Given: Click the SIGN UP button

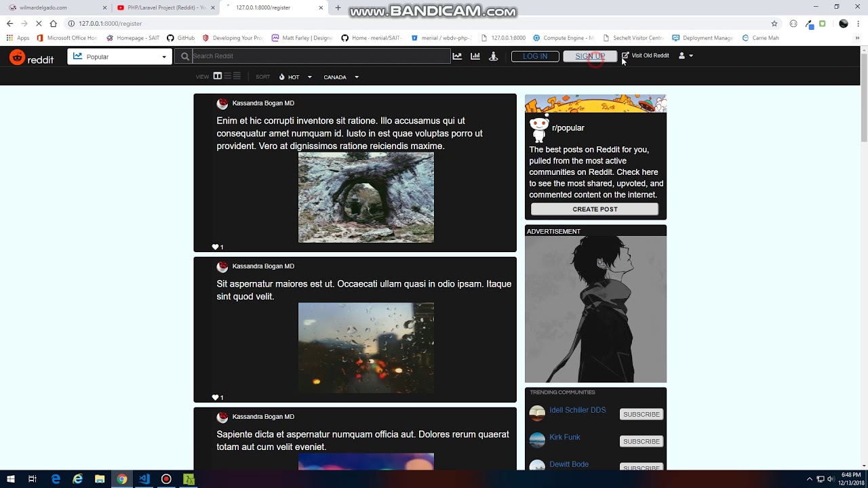Looking at the screenshot, I should tap(590, 56).
